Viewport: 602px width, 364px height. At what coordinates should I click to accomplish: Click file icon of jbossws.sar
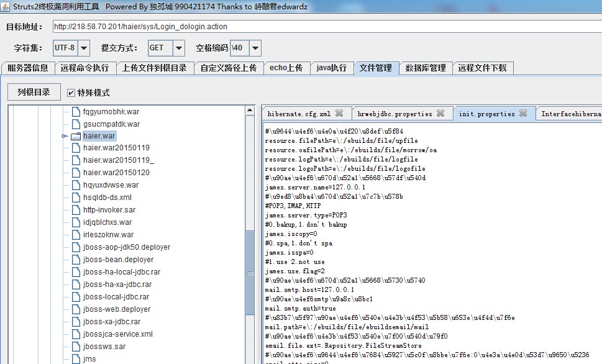76,347
